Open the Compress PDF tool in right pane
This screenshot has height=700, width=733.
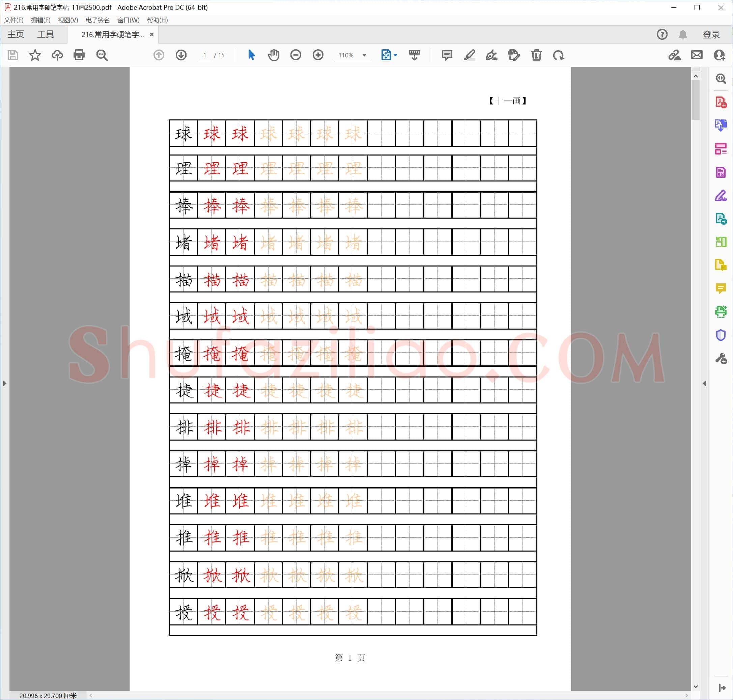click(x=721, y=172)
